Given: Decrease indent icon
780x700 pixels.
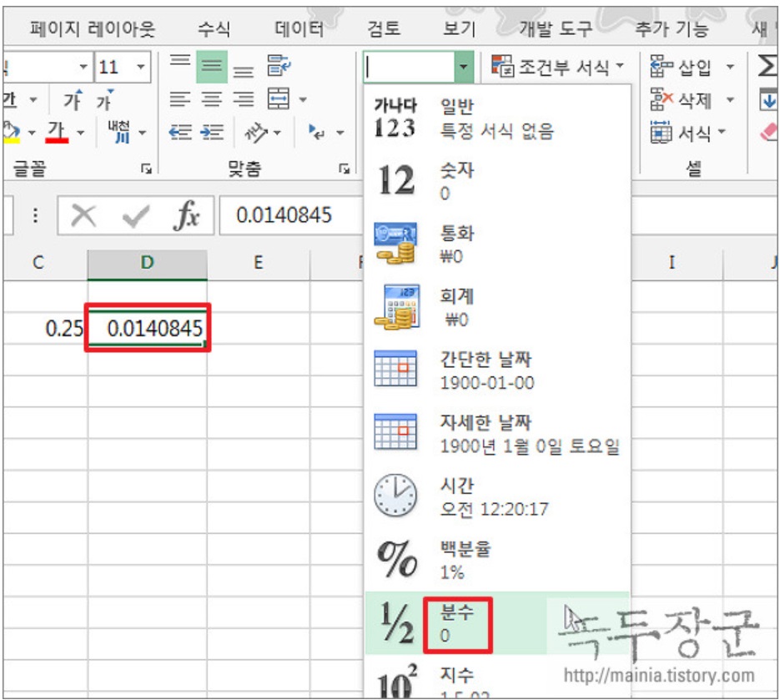Looking at the screenshot, I should point(180,133).
